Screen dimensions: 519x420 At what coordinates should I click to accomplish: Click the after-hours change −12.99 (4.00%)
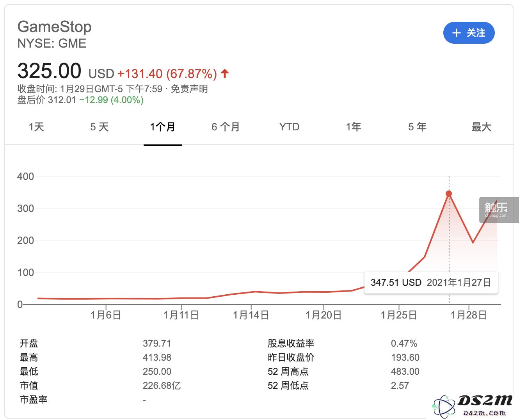point(111,100)
